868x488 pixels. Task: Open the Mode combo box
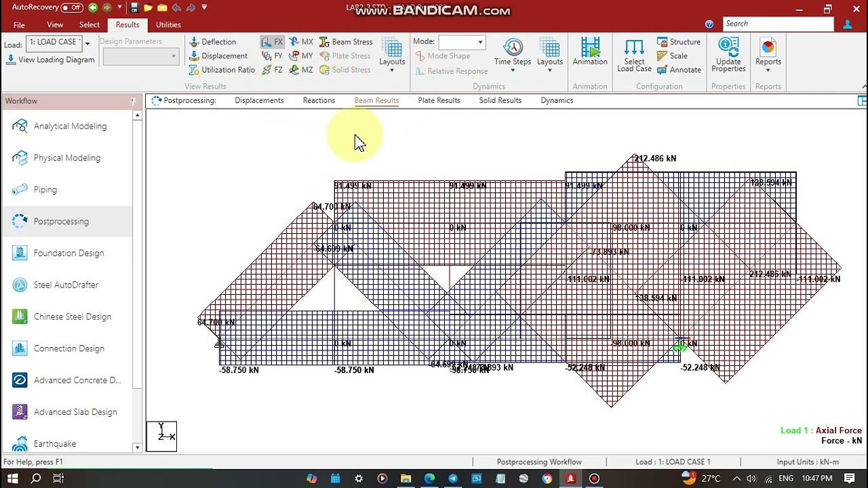click(x=461, y=42)
